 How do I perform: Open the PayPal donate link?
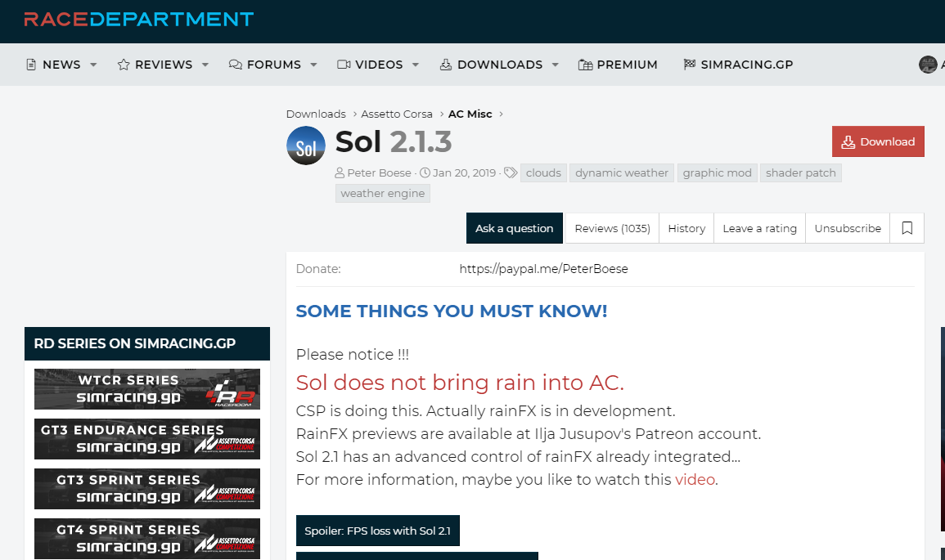543,269
